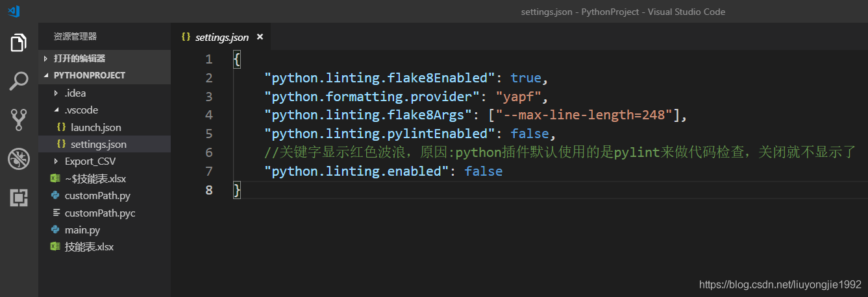Image resolution: width=868 pixels, height=297 pixels.
Task: Expand the .idea folder
Action: click(56, 93)
